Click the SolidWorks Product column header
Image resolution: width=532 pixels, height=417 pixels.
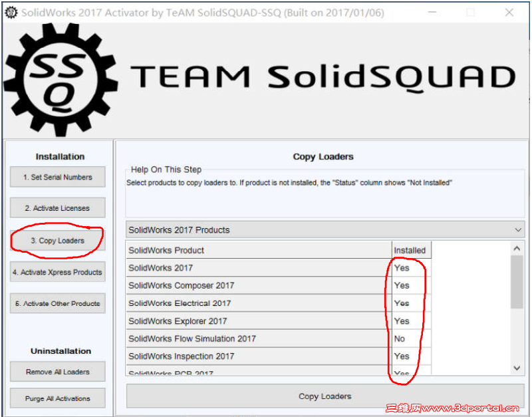pyautogui.click(x=259, y=250)
